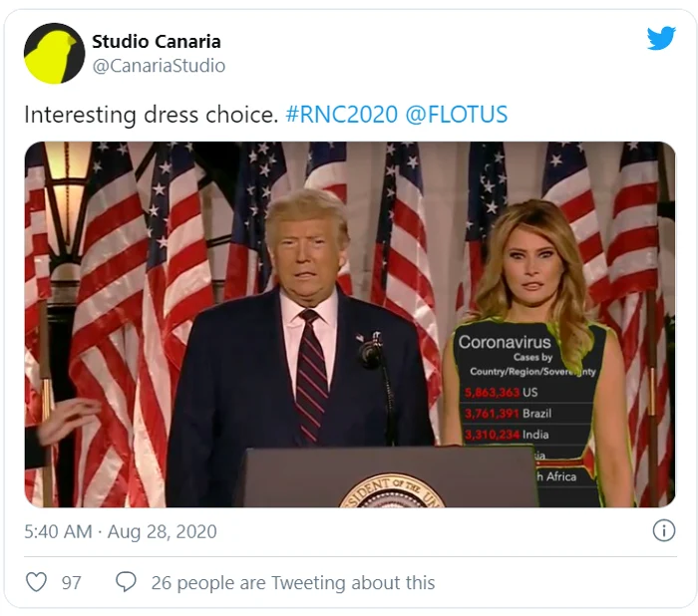The height and width of the screenshot is (616, 698).
Task: Visit the @FLOTUS mention
Action: (x=457, y=115)
